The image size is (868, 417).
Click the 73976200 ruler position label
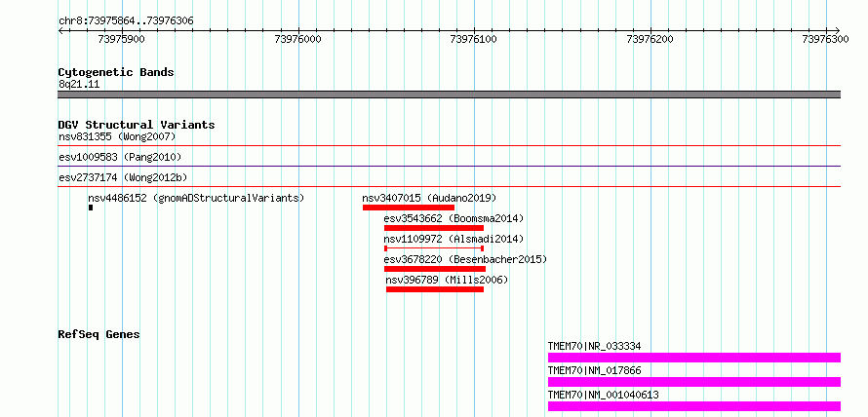[650, 39]
